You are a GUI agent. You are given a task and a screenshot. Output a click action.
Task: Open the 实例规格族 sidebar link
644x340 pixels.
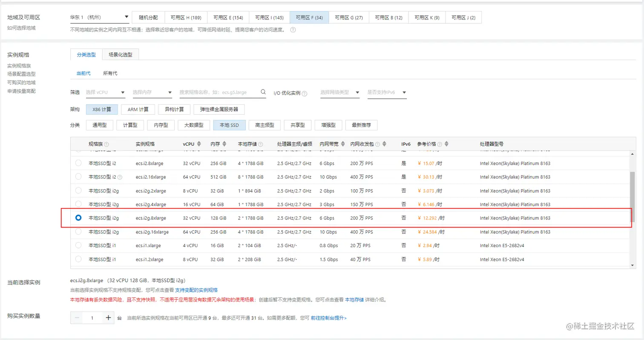pyautogui.click(x=19, y=66)
